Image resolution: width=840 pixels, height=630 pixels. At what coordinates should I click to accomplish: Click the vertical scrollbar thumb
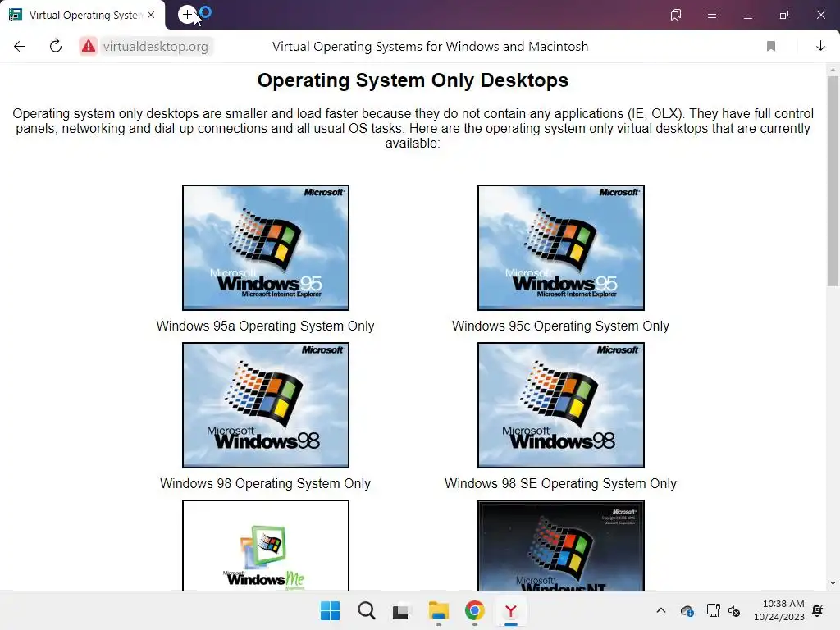point(833,181)
